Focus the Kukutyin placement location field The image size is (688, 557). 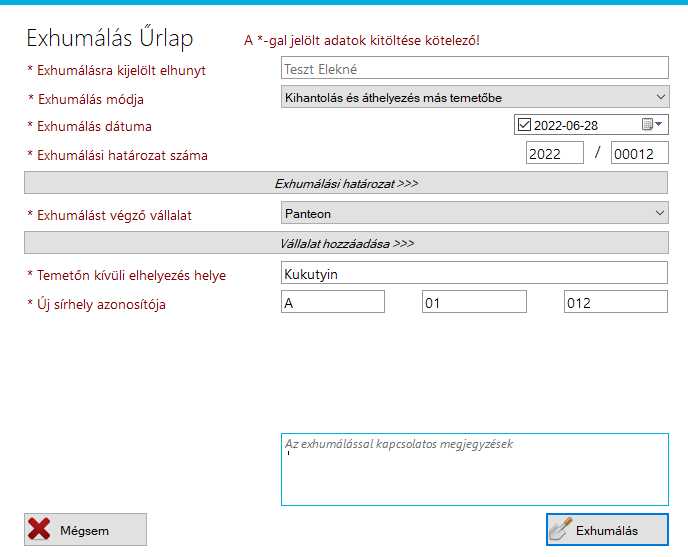475,273
